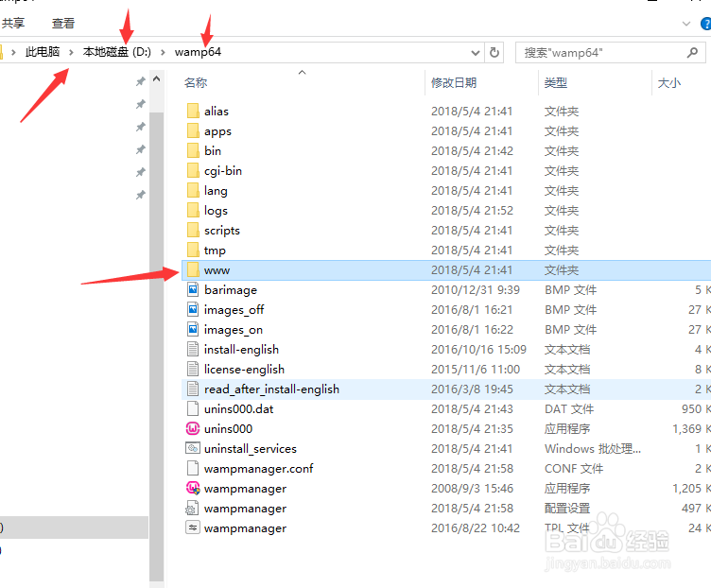Screen dimensions: 711x588
Task: Click the 1,369 K size cell
Action: point(691,429)
